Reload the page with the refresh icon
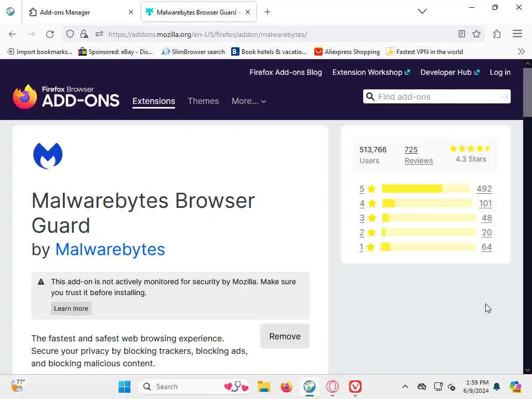This screenshot has height=399, width=532. (50, 34)
